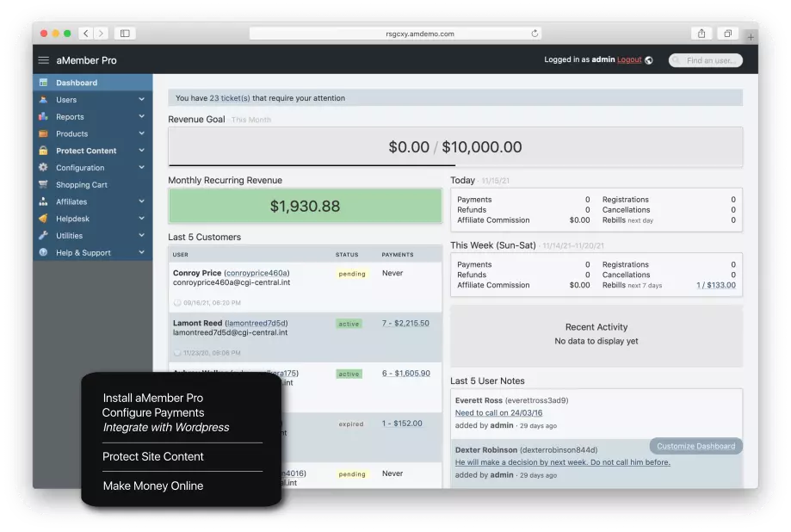The width and height of the screenshot is (791, 532).
Task: Open the hamburger menu next to aMember Pro
Action: [x=42, y=59]
